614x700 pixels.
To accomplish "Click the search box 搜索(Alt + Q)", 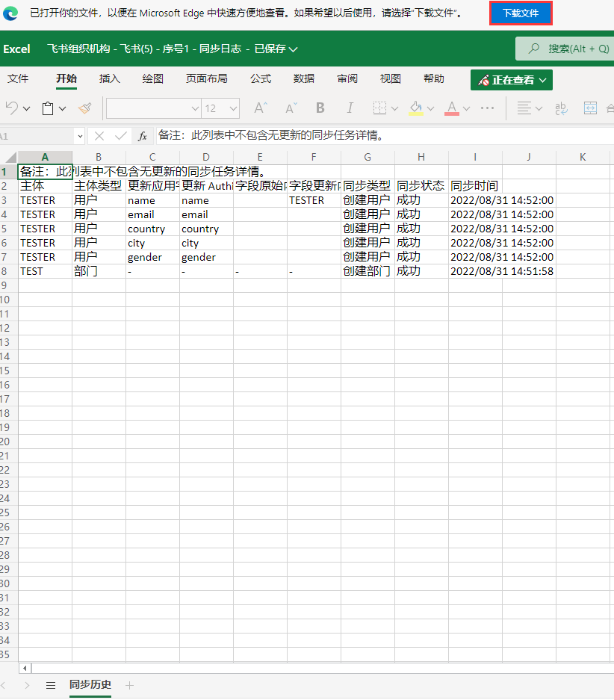I will click(x=568, y=49).
